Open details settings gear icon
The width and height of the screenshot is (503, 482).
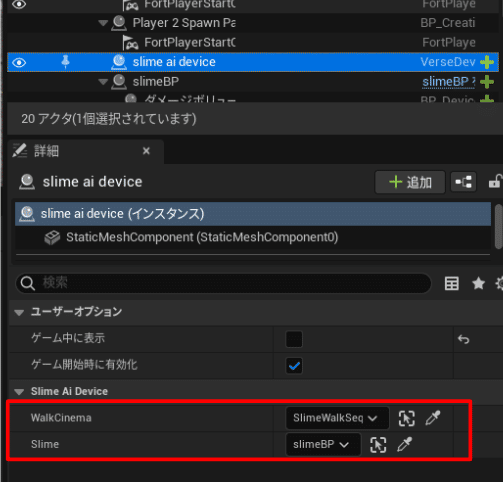[499, 284]
